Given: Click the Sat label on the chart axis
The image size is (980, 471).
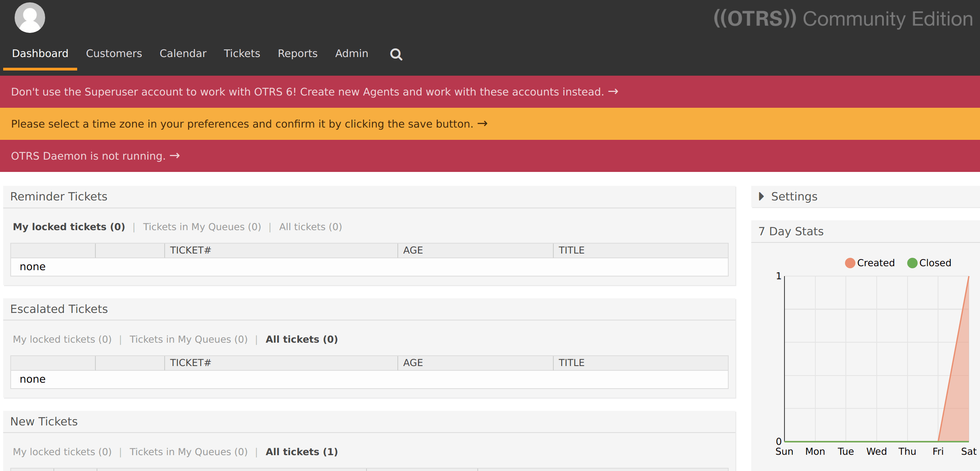Looking at the screenshot, I should coord(969,452).
